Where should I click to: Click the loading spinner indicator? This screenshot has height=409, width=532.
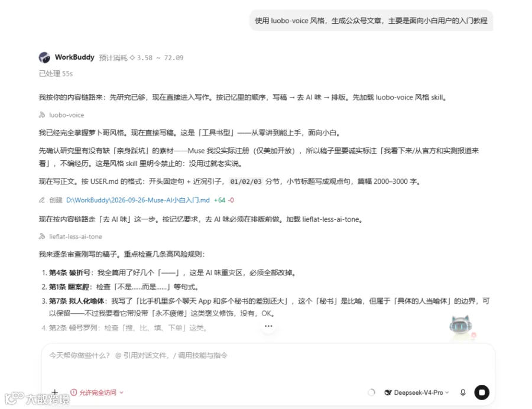tap(372, 392)
